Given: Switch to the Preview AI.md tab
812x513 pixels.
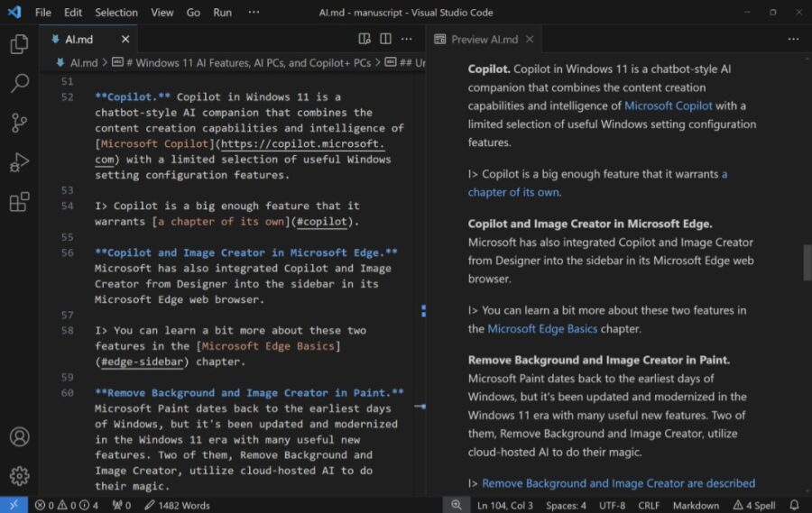Looking at the screenshot, I should (484, 40).
